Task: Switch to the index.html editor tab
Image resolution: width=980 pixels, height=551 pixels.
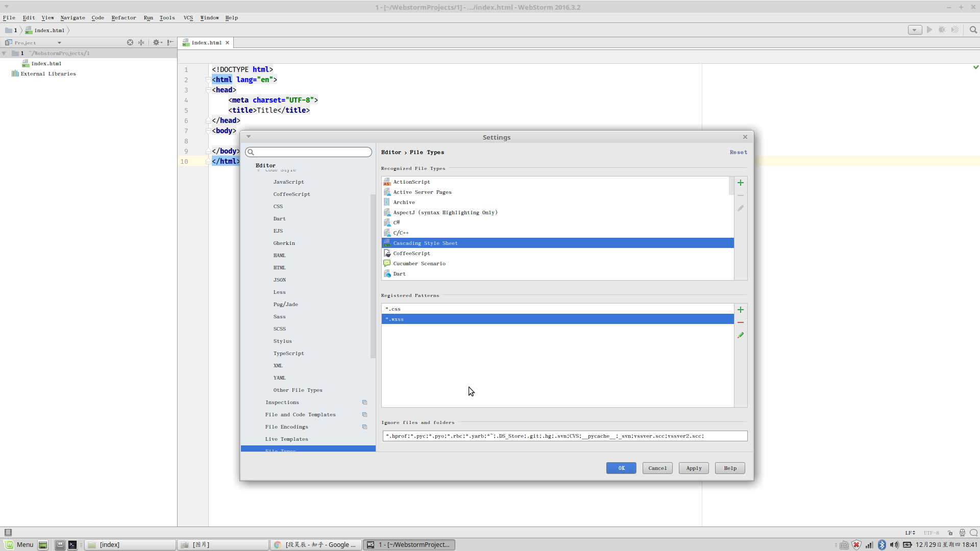Action: [x=206, y=43]
